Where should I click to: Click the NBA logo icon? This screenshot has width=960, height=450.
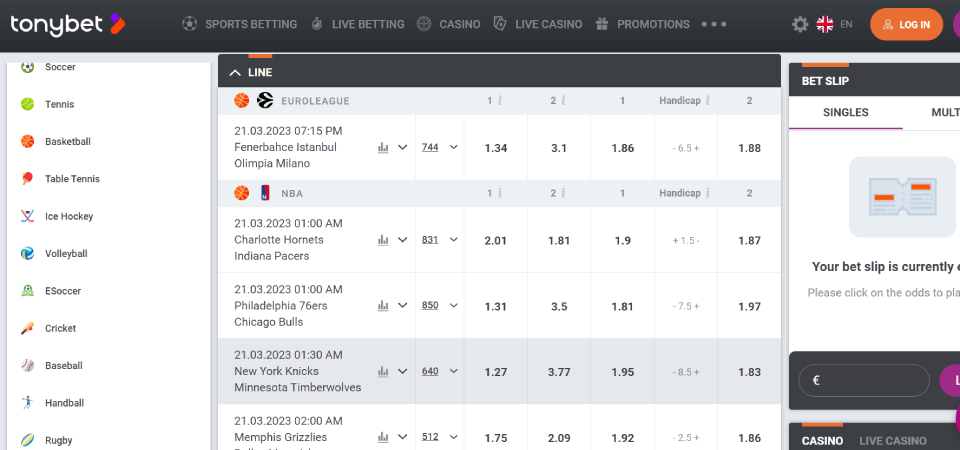click(x=265, y=193)
